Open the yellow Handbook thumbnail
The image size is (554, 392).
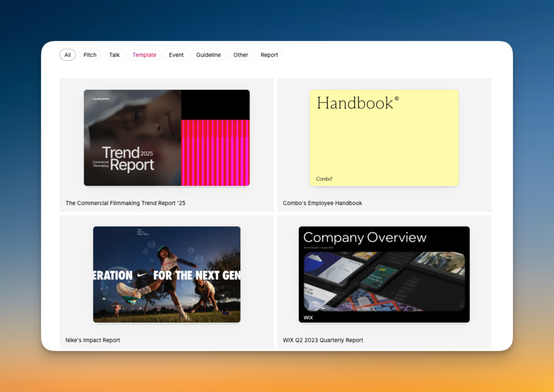click(384, 138)
